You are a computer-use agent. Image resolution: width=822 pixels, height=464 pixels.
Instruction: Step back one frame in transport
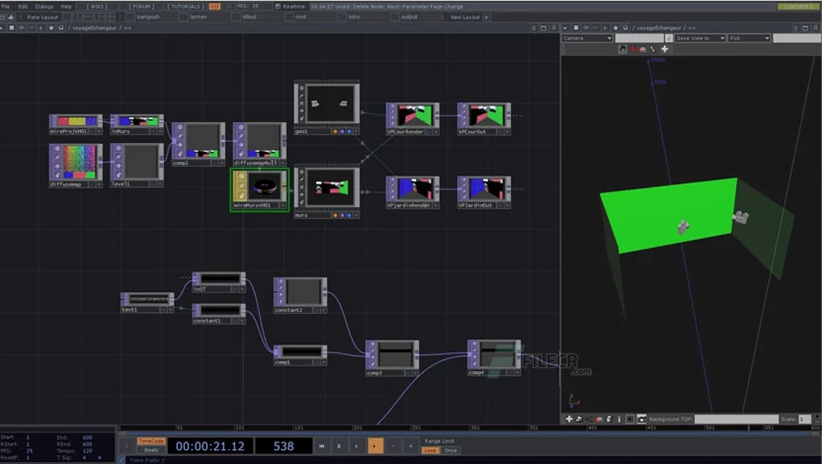pos(393,446)
